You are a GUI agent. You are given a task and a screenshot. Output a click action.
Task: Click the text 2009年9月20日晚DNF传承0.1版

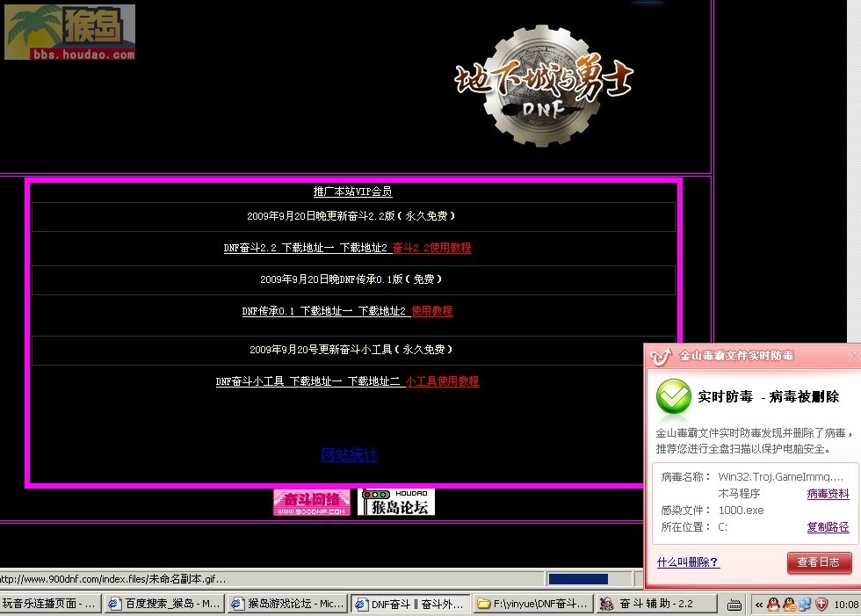(x=351, y=279)
